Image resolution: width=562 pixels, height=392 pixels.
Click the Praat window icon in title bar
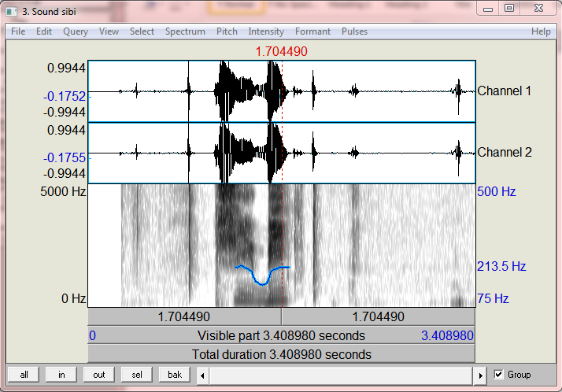click(11, 10)
